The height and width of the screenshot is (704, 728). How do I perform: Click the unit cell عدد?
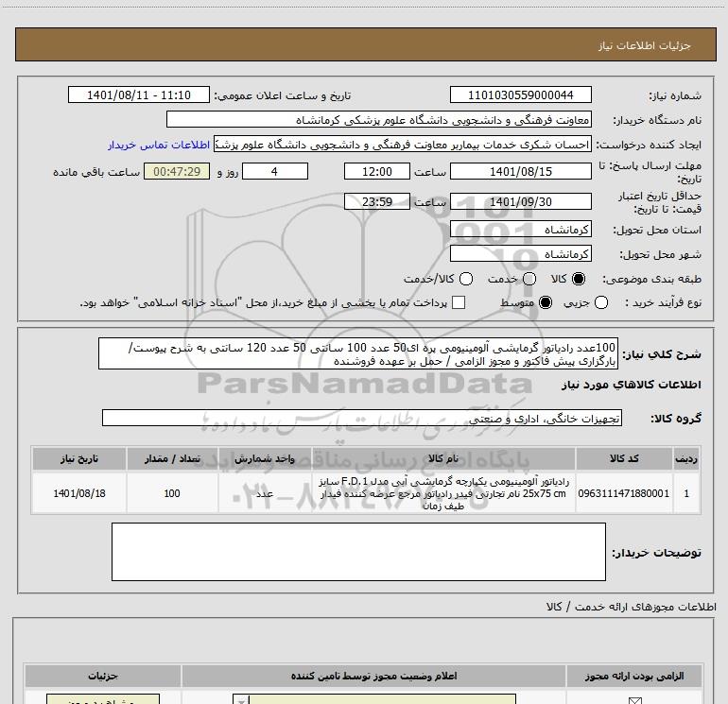tap(265, 493)
